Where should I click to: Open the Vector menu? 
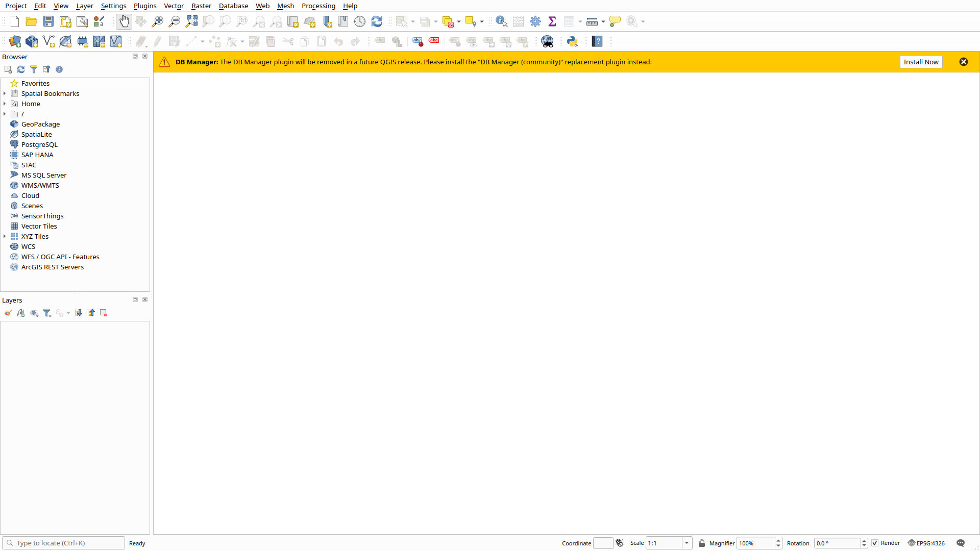[x=174, y=6]
